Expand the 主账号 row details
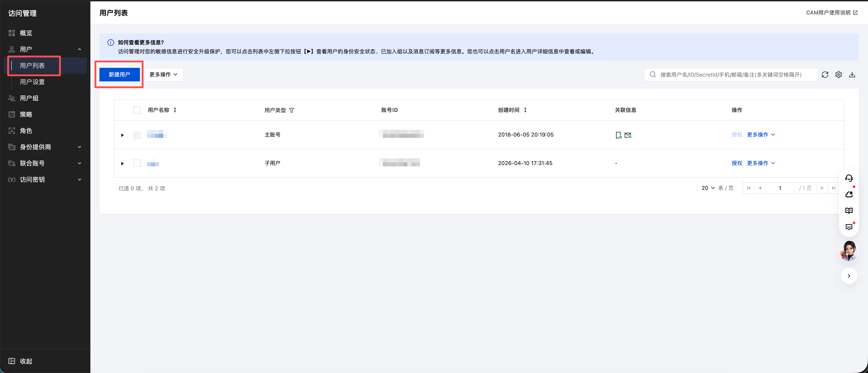868x373 pixels. [122, 135]
